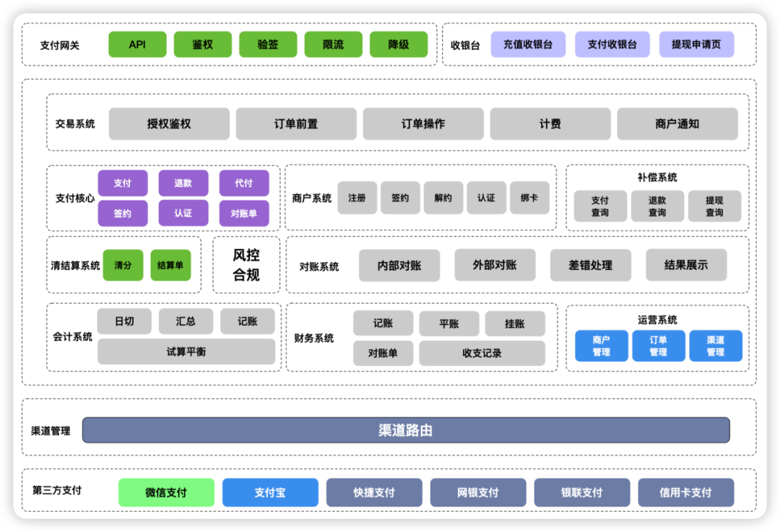
Task: Expand the 运营系统 section
Action: [x=659, y=320]
